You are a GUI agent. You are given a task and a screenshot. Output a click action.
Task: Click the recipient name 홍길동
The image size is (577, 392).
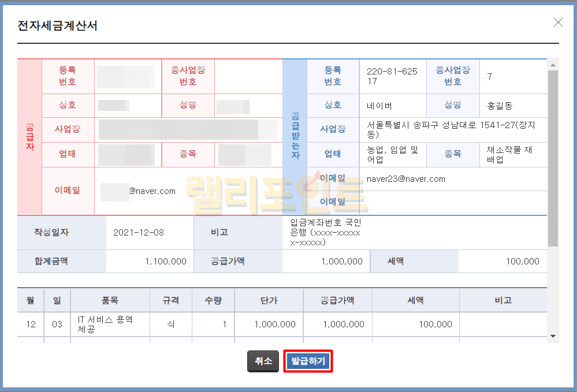[500, 106]
